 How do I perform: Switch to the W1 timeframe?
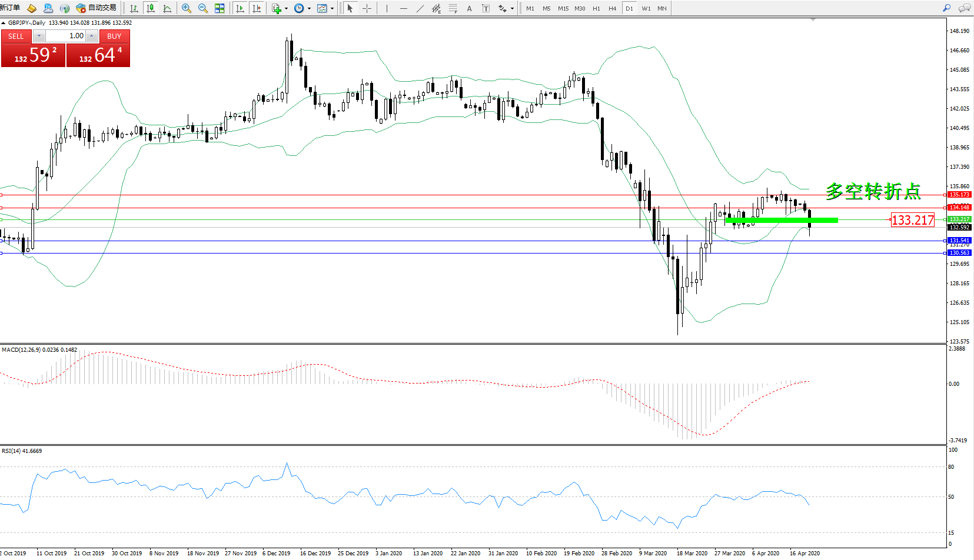(646, 8)
